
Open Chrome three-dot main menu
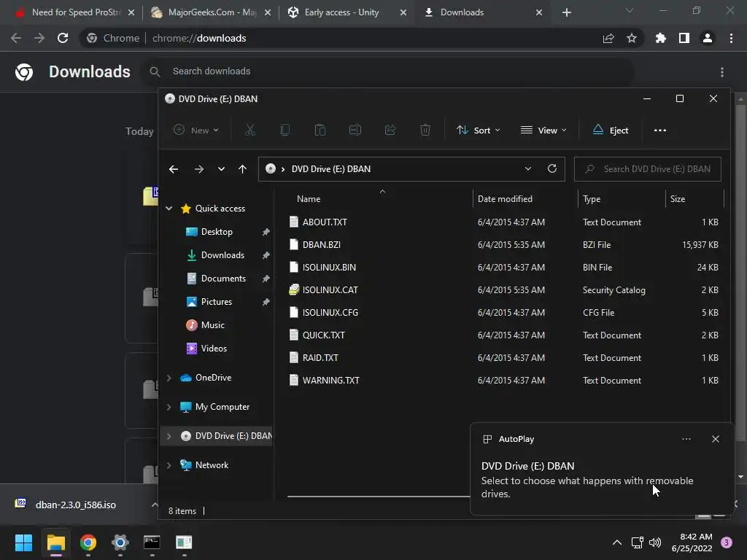point(731,38)
